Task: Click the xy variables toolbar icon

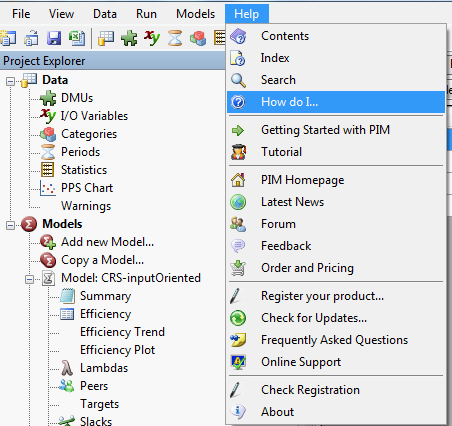Action: pyautogui.click(x=152, y=38)
